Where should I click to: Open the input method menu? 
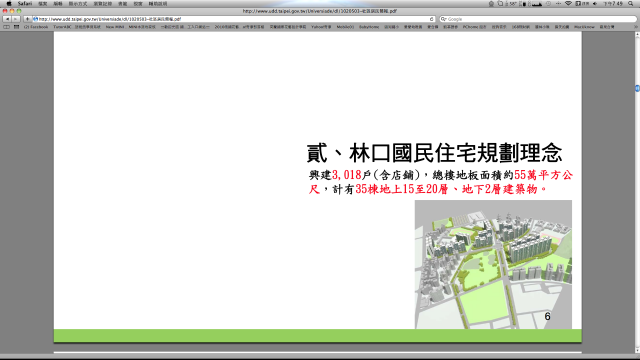click(582, 3)
